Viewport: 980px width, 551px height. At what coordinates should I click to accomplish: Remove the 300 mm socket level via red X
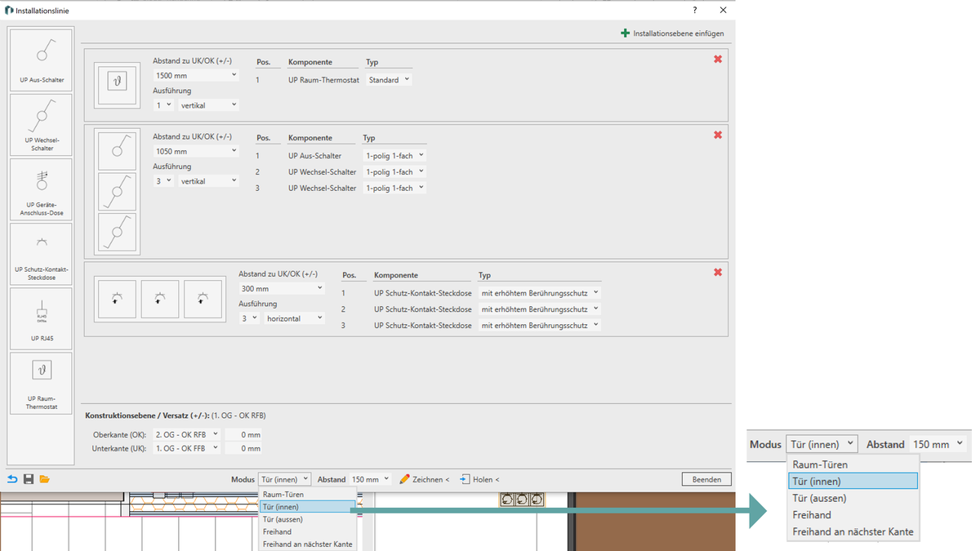[718, 273]
